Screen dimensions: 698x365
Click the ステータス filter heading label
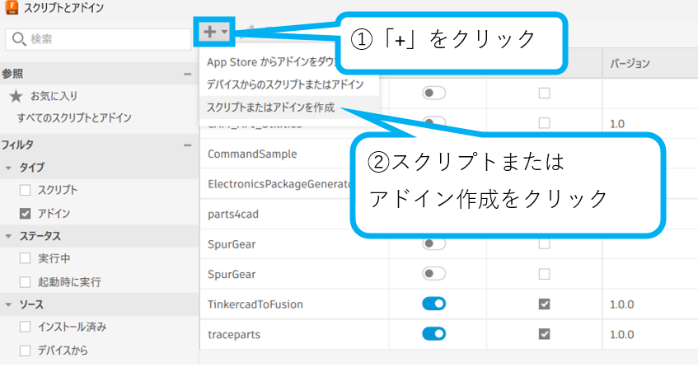pos(40,236)
